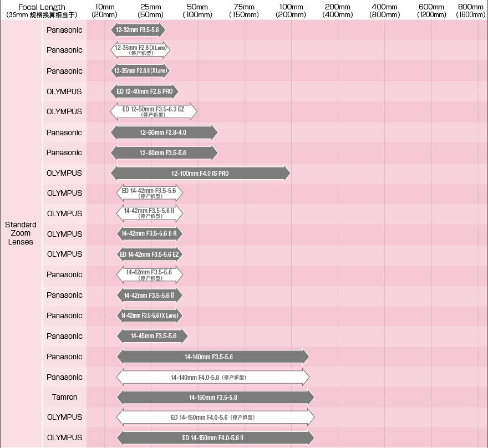488x448 pixels.
Task: Click Panasonic label beside 12-60mm F2.8-4.0
Action: [64, 133]
